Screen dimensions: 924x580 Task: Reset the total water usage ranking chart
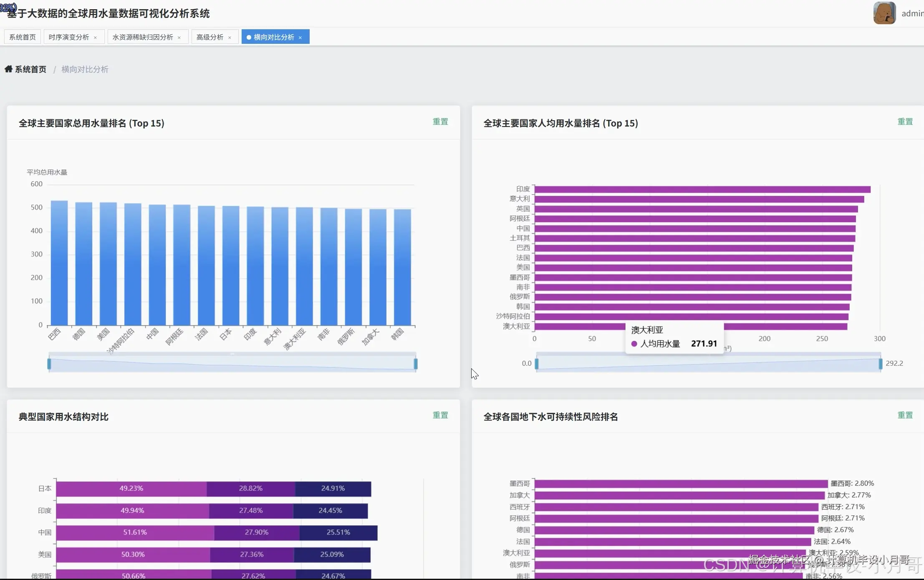click(440, 122)
